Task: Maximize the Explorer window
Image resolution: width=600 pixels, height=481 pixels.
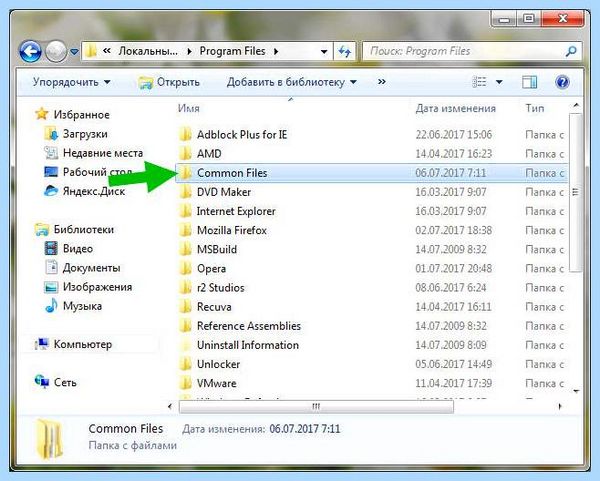Action: pos(529,19)
